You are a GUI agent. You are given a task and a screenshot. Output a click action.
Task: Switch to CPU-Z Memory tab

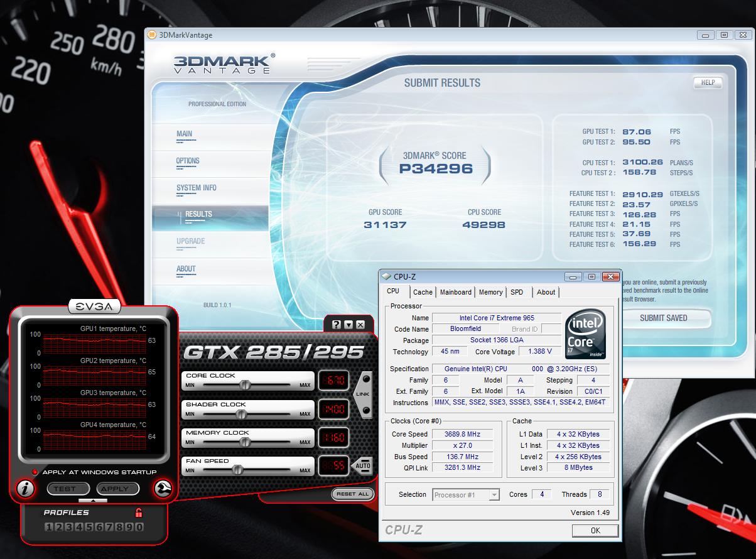click(x=490, y=292)
